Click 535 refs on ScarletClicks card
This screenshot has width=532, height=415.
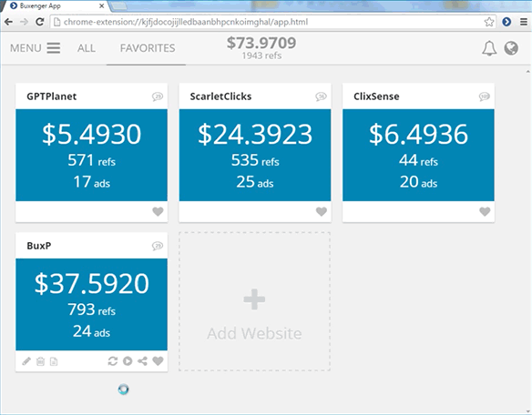[x=255, y=160]
